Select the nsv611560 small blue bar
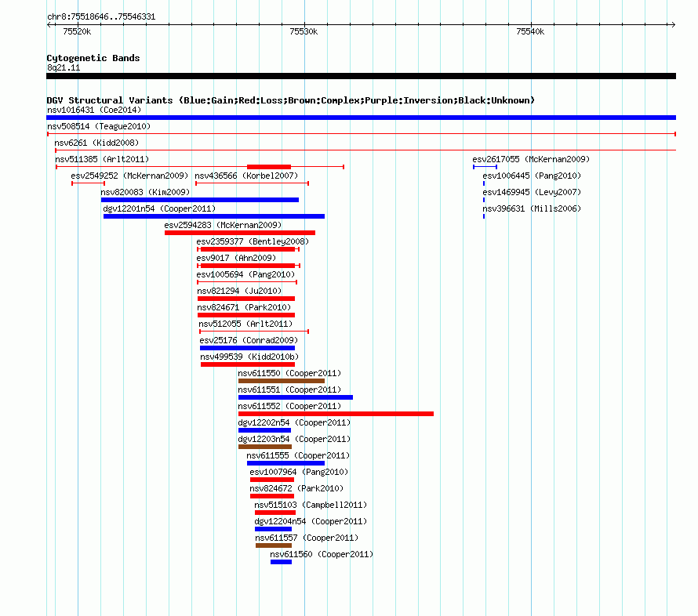The height and width of the screenshot is (616, 698). point(281,562)
